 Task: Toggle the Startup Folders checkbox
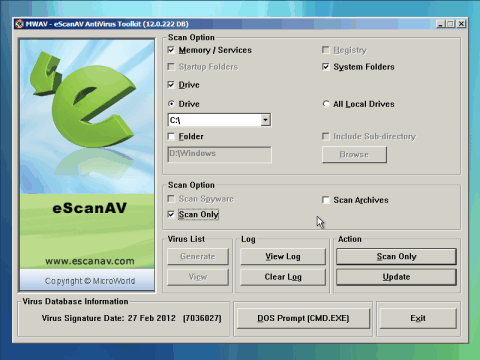point(171,67)
